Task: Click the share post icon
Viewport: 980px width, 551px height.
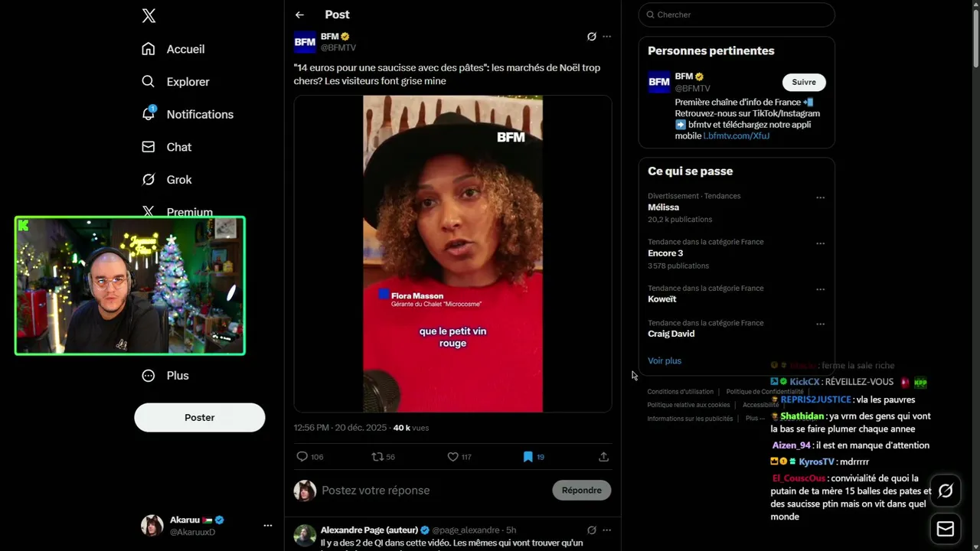Action: pyautogui.click(x=603, y=457)
